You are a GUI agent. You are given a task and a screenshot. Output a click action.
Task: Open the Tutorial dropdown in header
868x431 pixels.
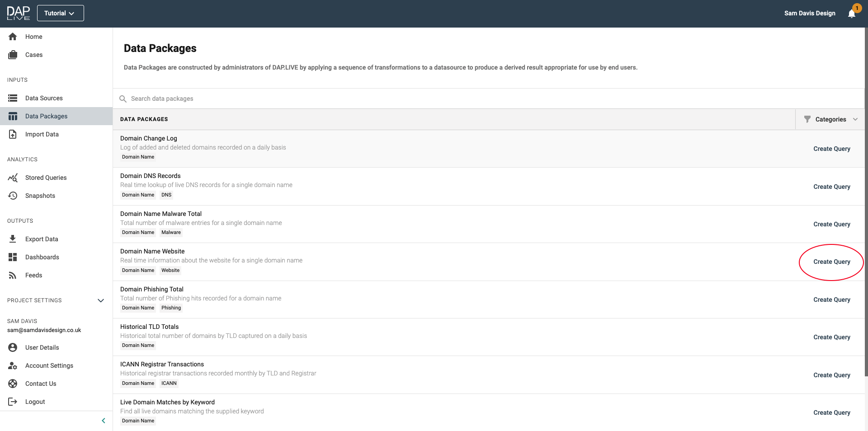click(60, 13)
